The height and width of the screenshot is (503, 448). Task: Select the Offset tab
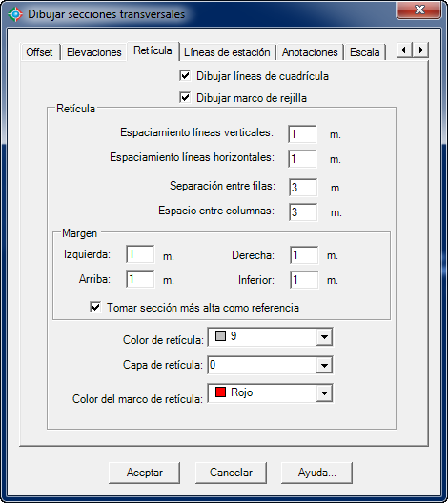coord(39,52)
